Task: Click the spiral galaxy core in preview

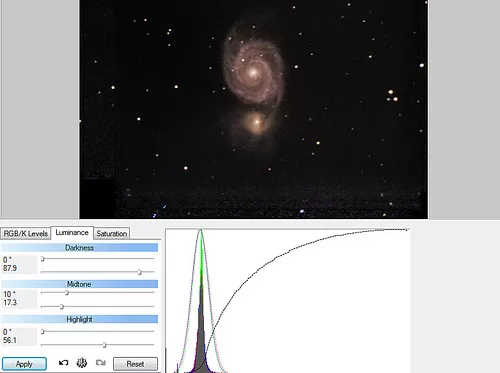Action: (x=253, y=72)
